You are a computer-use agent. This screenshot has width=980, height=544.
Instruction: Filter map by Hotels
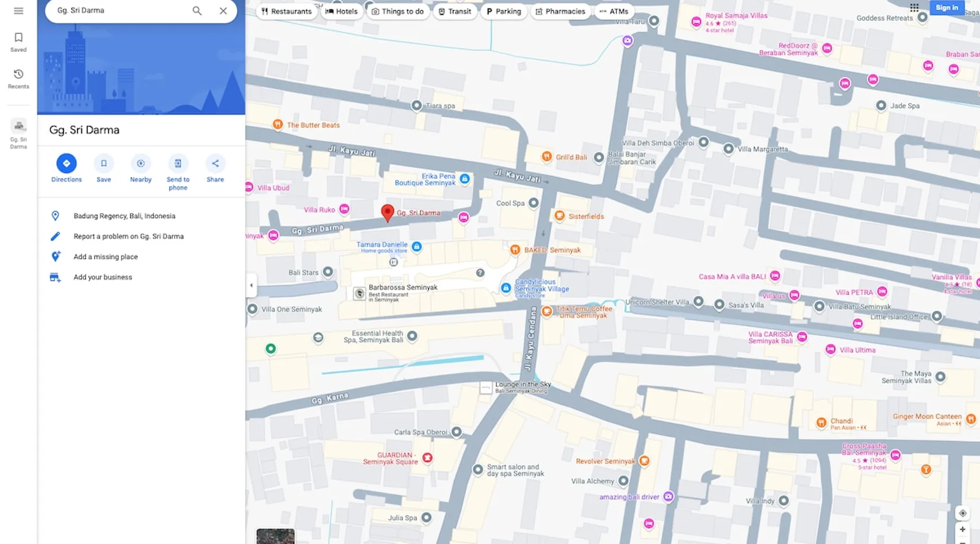coord(341,11)
